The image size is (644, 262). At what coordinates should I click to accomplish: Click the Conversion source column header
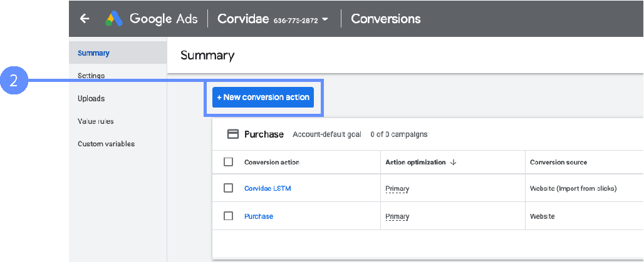coord(558,163)
